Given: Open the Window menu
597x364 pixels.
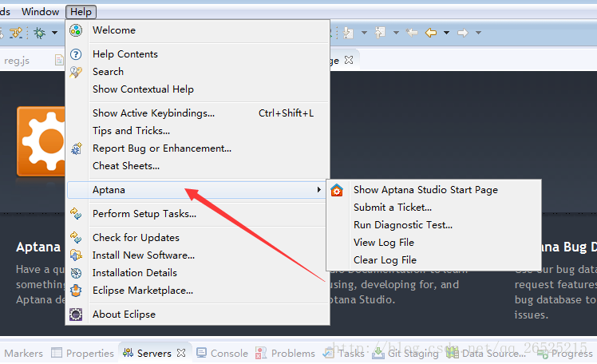Looking at the screenshot, I should [x=40, y=12].
